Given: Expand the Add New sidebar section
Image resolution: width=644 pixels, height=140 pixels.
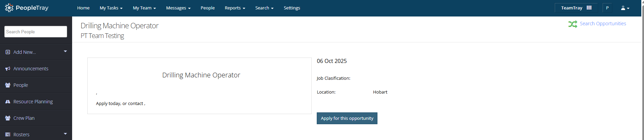Looking at the screenshot, I should tap(65, 51).
